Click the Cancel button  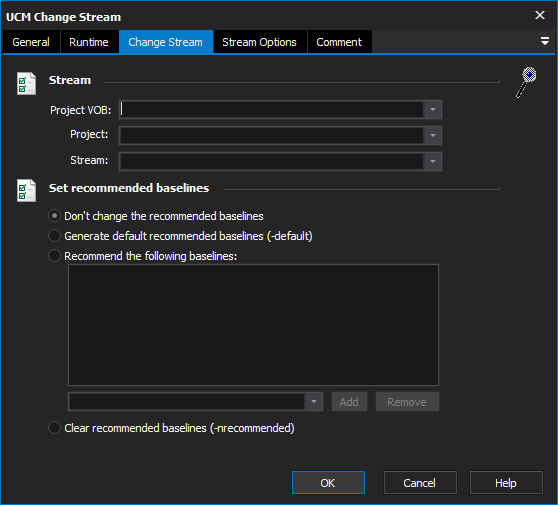pyautogui.click(x=420, y=483)
